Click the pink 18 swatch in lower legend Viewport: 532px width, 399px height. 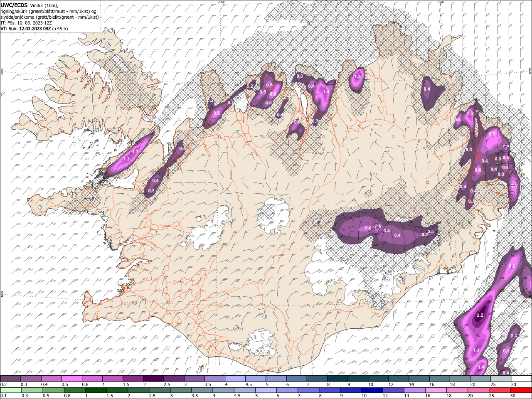(457, 390)
